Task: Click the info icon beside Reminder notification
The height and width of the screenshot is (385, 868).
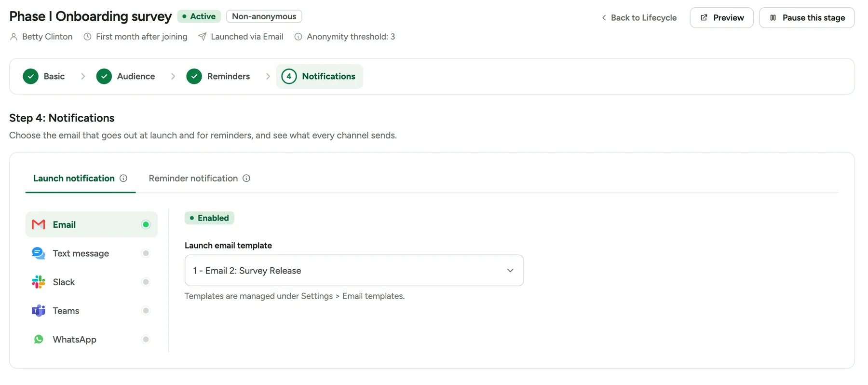Action: click(246, 178)
